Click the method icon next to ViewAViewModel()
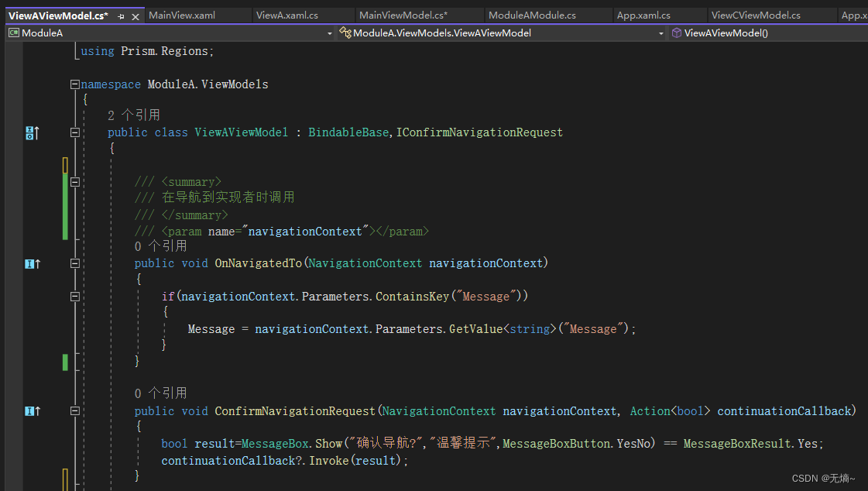This screenshot has height=491, width=868. point(677,33)
